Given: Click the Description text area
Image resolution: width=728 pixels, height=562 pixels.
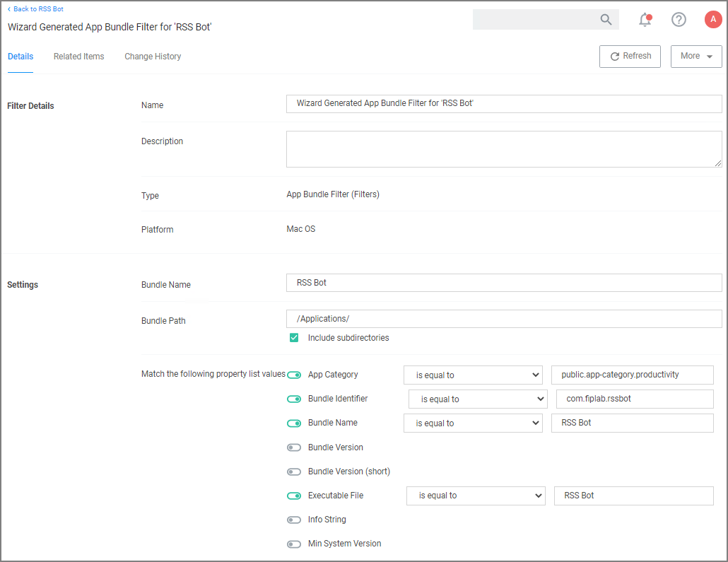Looking at the screenshot, I should [x=504, y=148].
